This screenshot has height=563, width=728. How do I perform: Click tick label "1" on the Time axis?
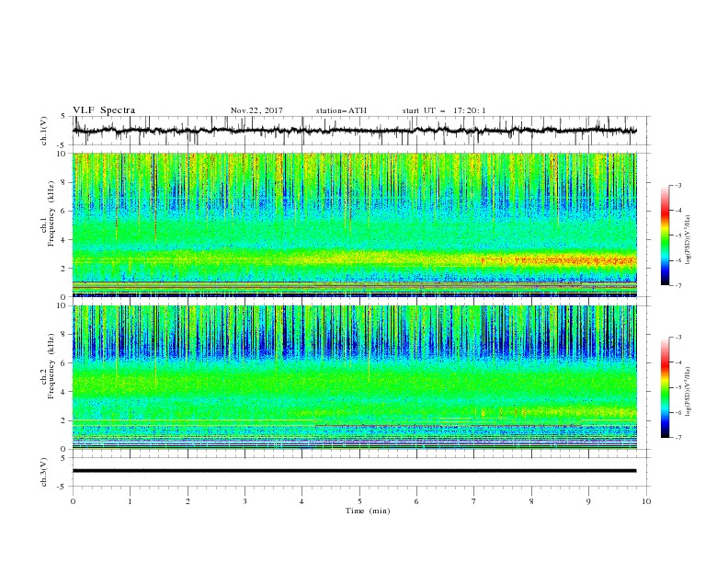[131, 501]
